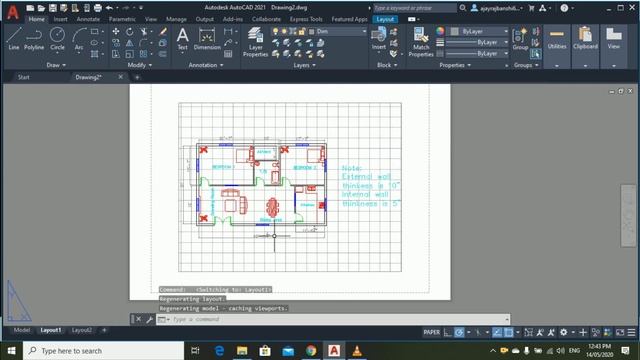Toggle 2D object snap in status bar
Image resolution: width=640 pixels, height=360 pixels.
[x=509, y=333]
